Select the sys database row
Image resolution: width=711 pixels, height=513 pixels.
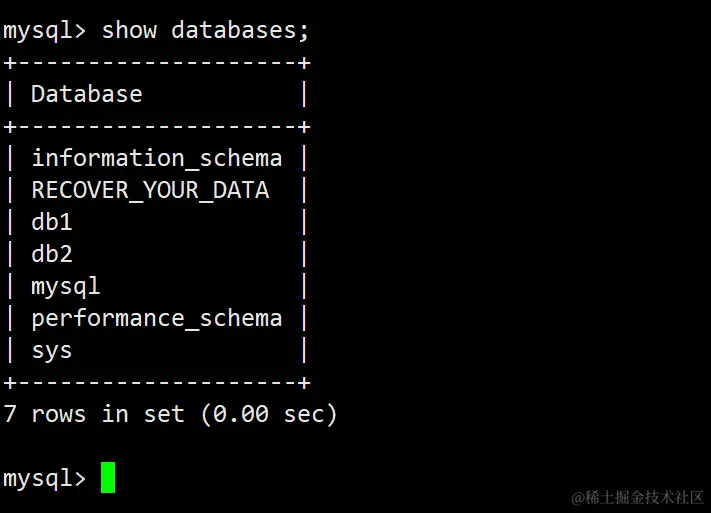52,350
